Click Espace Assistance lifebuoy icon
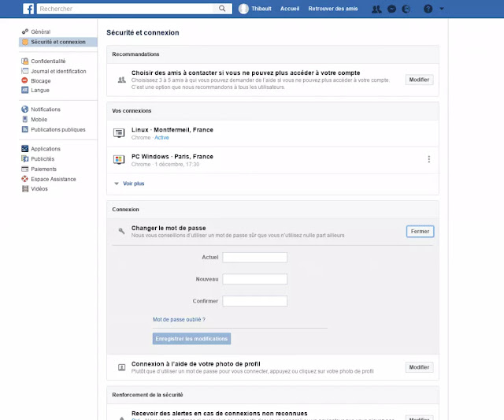The height and width of the screenshot is (420, 504). (x=24, y=179)
